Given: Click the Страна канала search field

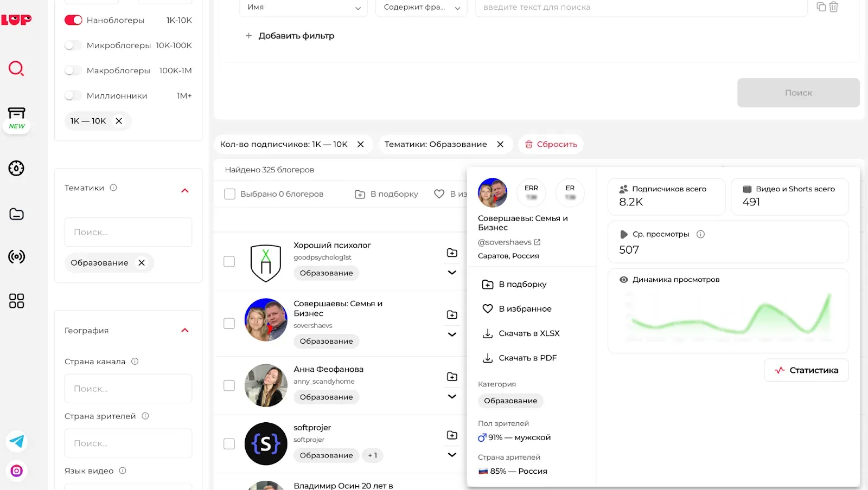Looking at the screenshot, I should click(x=128, y=389).
